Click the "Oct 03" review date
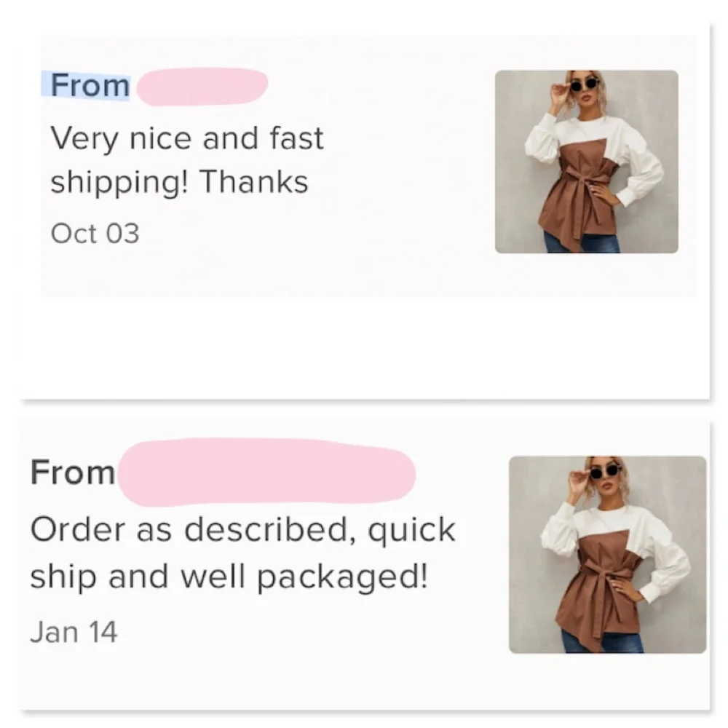 coord(95,234)
